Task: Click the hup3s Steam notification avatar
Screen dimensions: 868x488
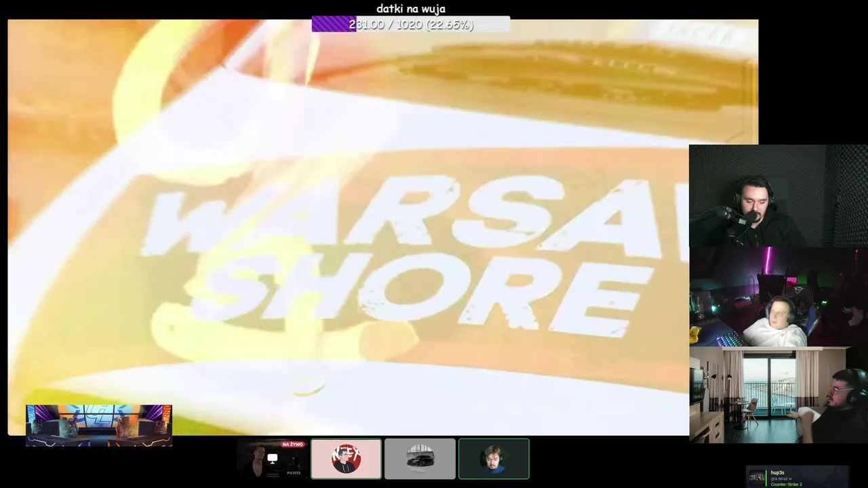Action: (x=757, y=477)
